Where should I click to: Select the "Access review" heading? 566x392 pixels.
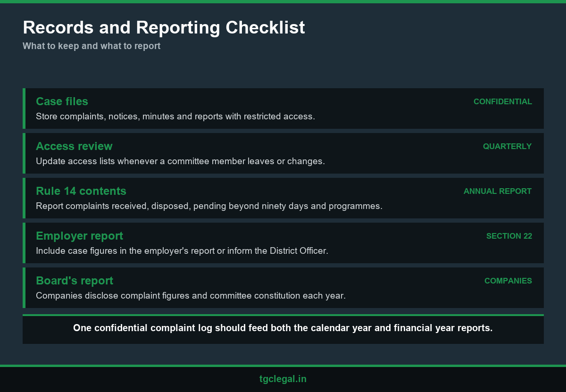pyautogui.click(x=74, y=146)
